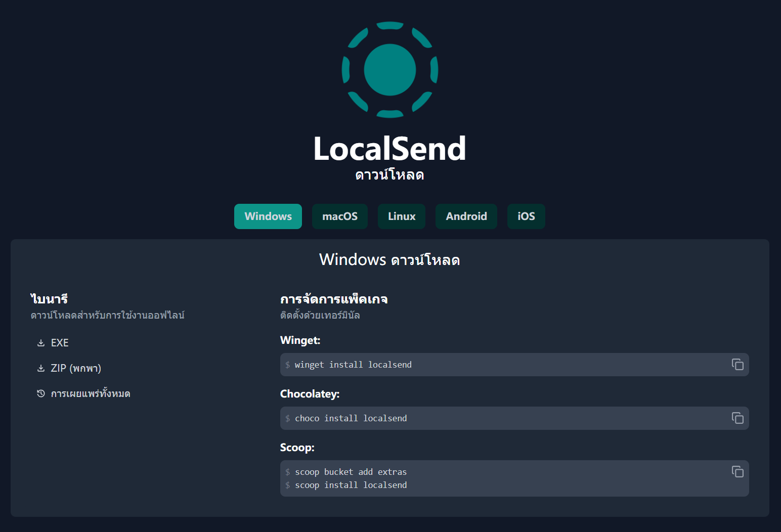Copy the winget install command
Image resolution: width=781 pixels, height=532 pixels.
pos(737,365)
